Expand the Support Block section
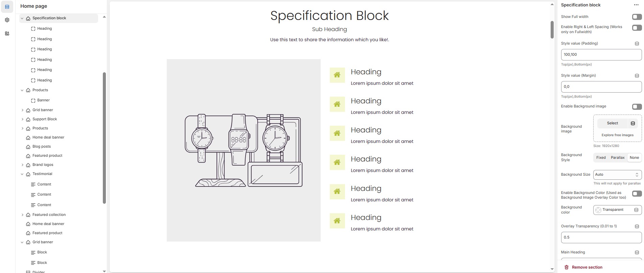 click(22, 119)
